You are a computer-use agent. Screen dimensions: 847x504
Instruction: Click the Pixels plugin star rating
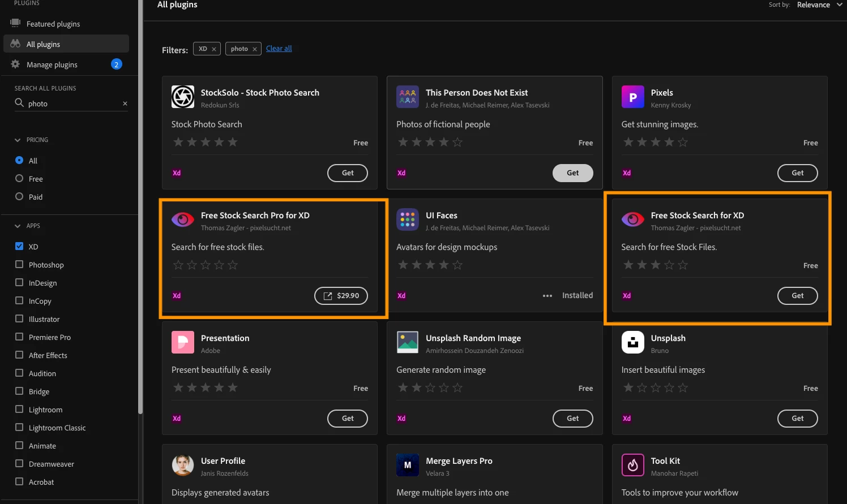pyautogui.click(x=655, y=142)
